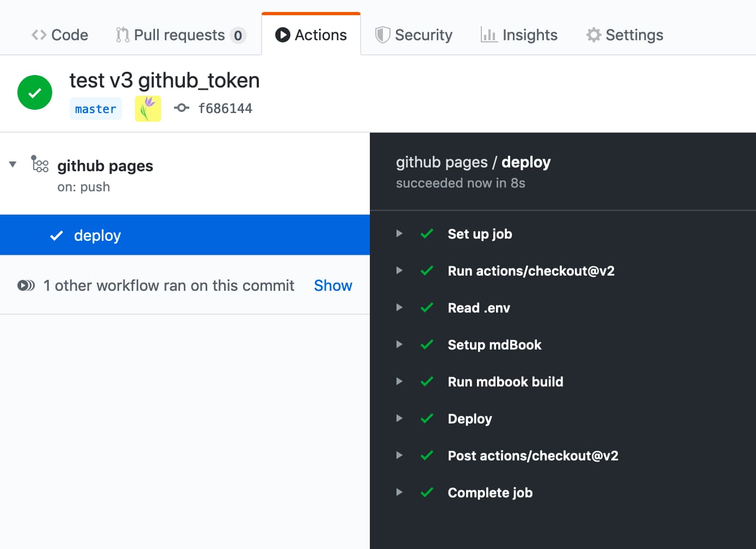
Task: Click the Code brackets icon
Action: point(39,35)
